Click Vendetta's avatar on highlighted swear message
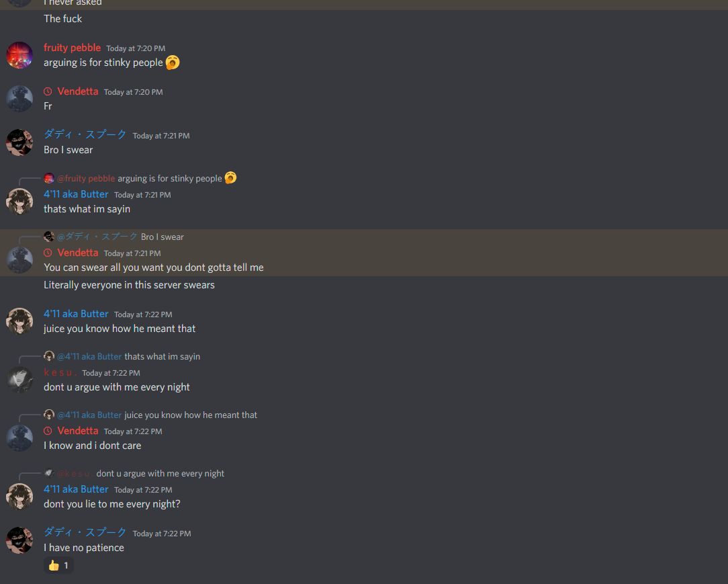Image resolution: width=728 pixels, height=584 pixels. 19,260
